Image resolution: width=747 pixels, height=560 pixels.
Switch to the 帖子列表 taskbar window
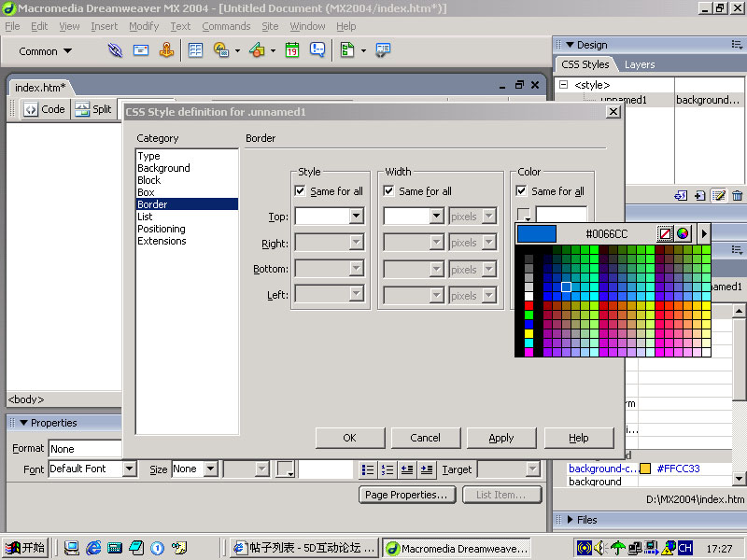(304, 548)
